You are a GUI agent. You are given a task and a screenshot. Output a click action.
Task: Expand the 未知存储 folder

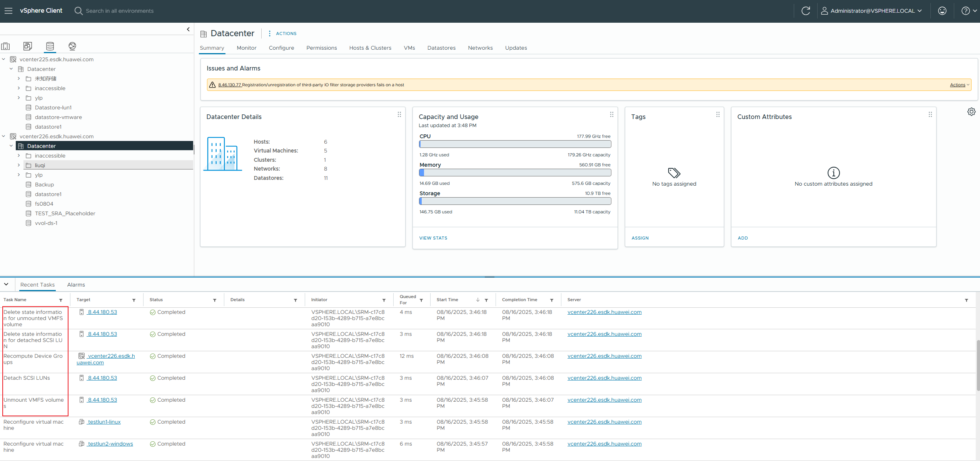pyautogui.click(x=18, y=79)
